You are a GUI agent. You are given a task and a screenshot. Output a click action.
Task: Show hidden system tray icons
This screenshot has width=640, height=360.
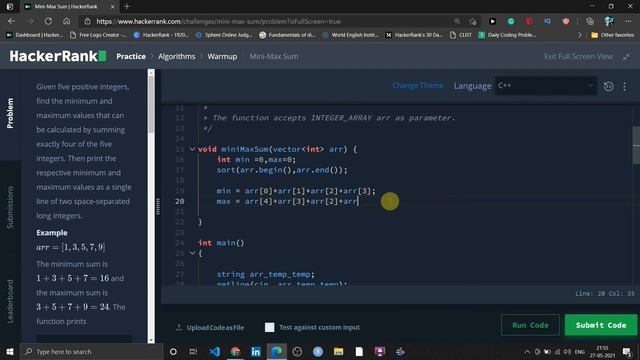[527, 351]
